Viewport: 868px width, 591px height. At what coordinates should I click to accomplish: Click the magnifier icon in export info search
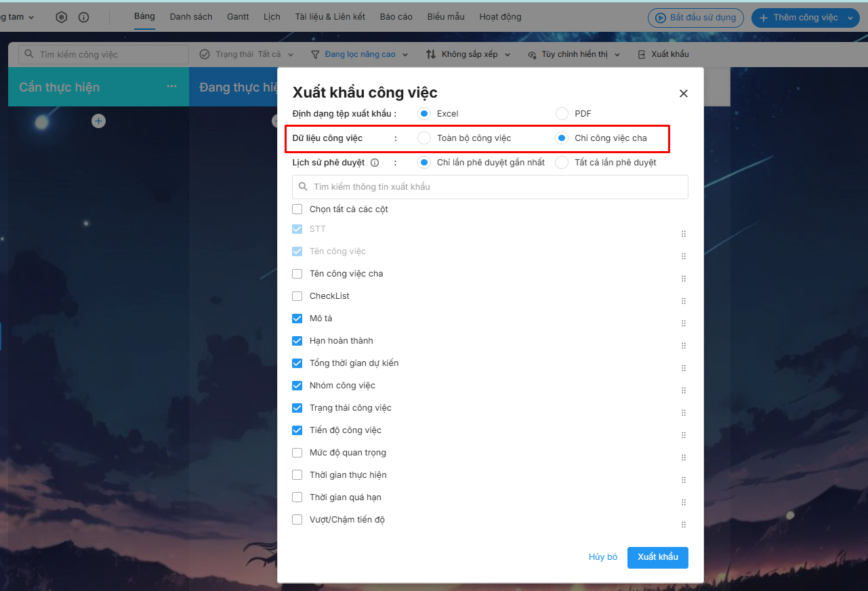click(304, 186)
